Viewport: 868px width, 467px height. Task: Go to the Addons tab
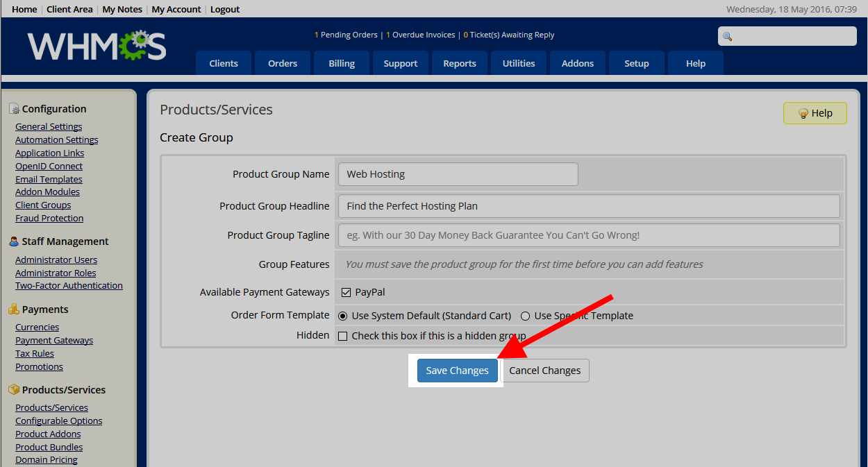tap(578, 63)
